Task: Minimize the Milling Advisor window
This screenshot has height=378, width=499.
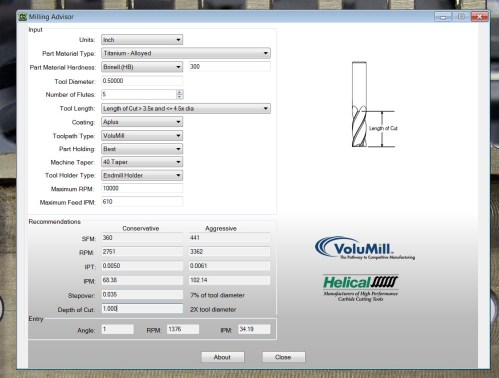Action: (443, 17)
